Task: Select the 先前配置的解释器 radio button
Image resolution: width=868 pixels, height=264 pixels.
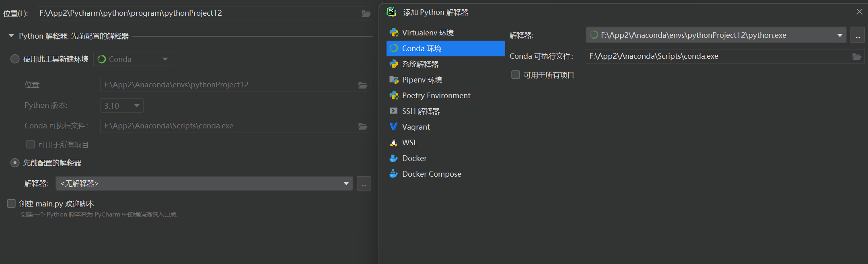Action: (15, 163)
